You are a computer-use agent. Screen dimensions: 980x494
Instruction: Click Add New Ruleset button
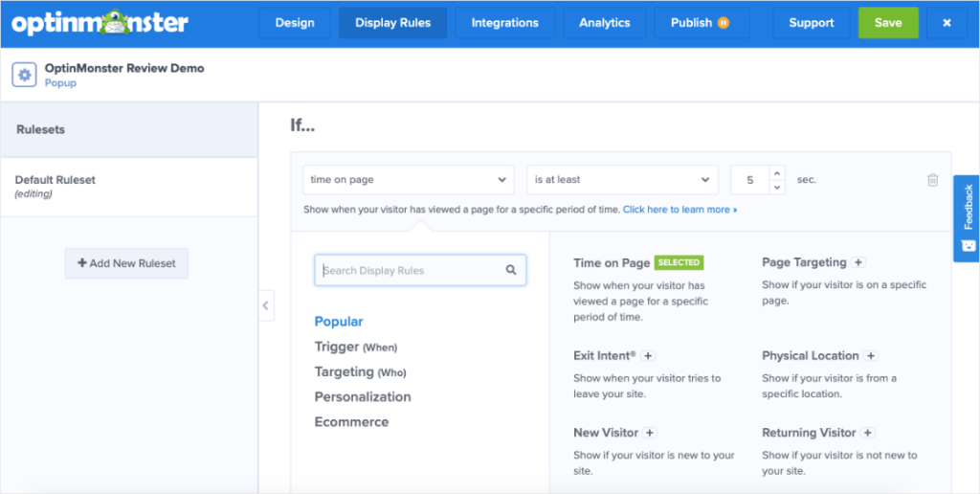pos(127,263)
